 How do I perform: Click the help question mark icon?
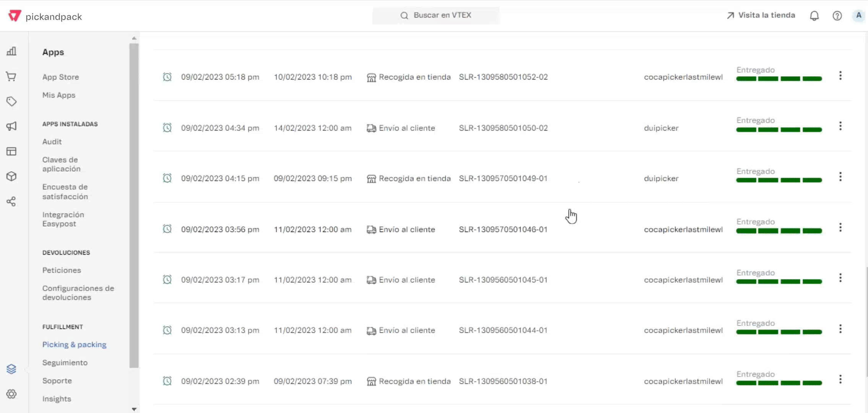tap(837, 15)
